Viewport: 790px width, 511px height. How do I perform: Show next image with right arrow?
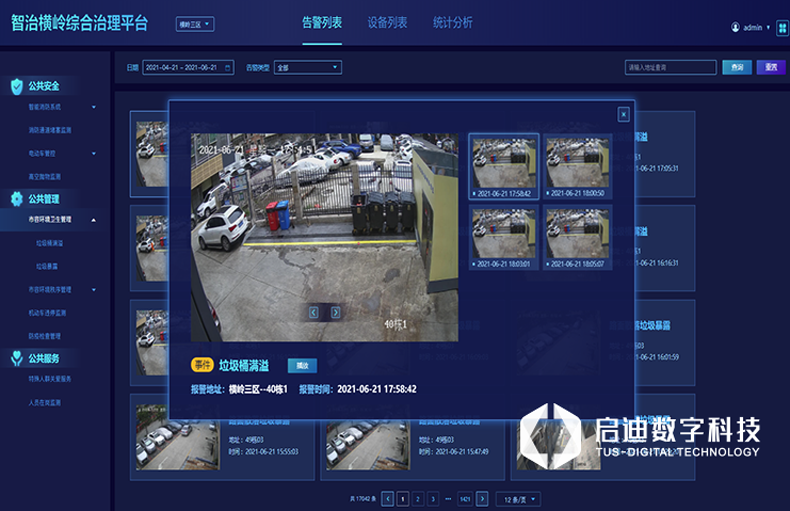[336, 312]
